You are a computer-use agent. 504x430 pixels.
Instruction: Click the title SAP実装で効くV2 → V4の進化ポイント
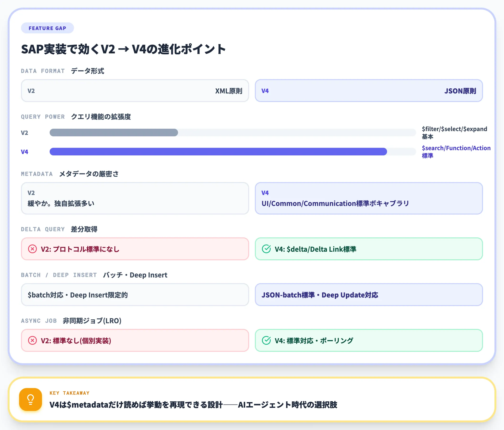tap(124, 49)
